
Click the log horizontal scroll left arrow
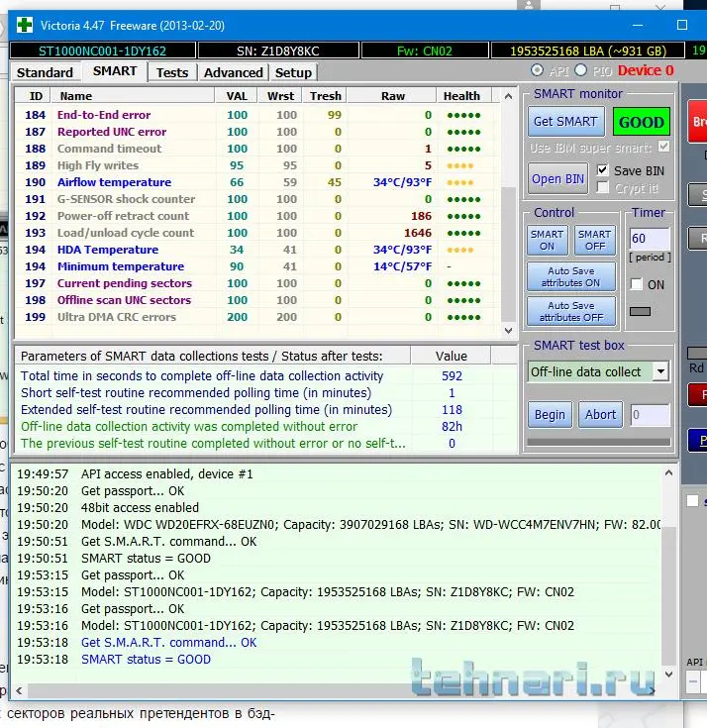click(19, 690)
